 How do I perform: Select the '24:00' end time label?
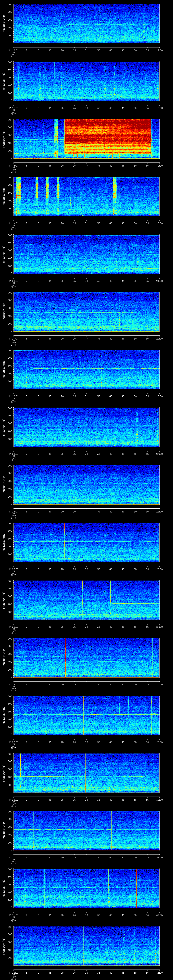(159, 454)
